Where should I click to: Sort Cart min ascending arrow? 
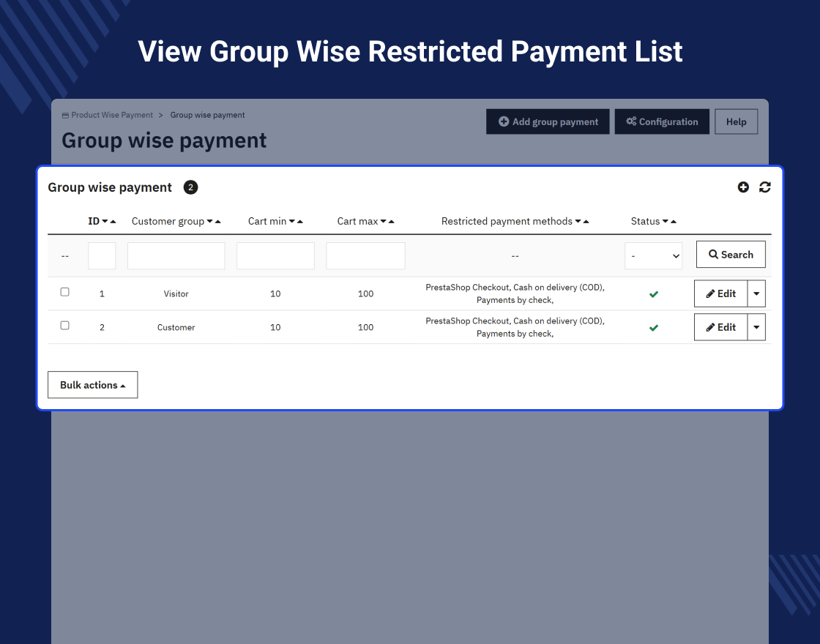[x=299, y=222]
